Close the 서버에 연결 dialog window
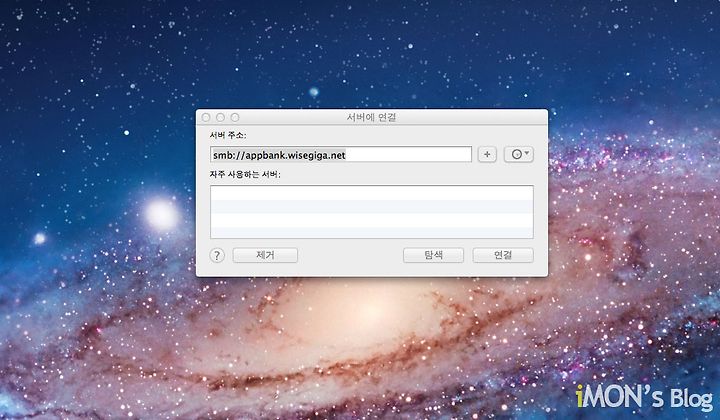 206,118
